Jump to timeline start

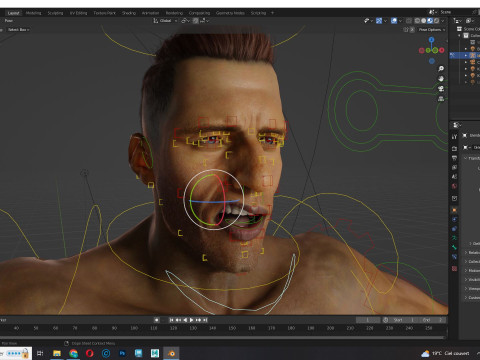click(x=171, y=320)
